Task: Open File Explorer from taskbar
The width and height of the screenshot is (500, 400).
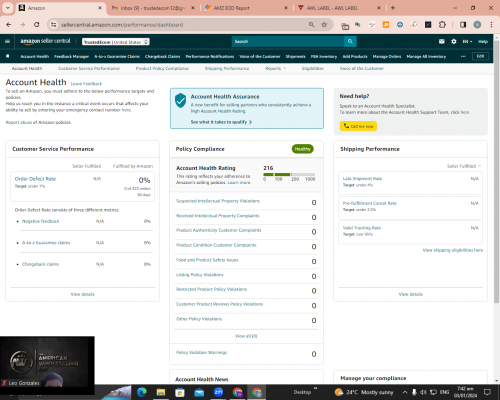Action: click(161, 392)
